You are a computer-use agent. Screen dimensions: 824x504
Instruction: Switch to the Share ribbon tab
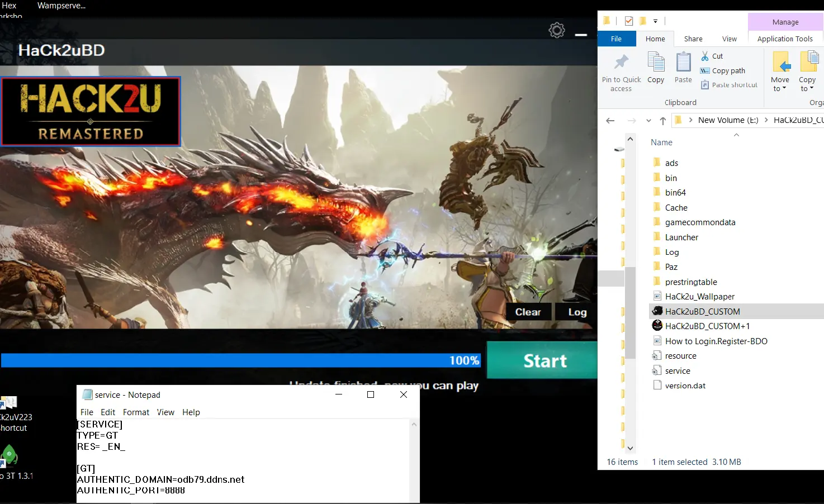(x=693, y=39)
